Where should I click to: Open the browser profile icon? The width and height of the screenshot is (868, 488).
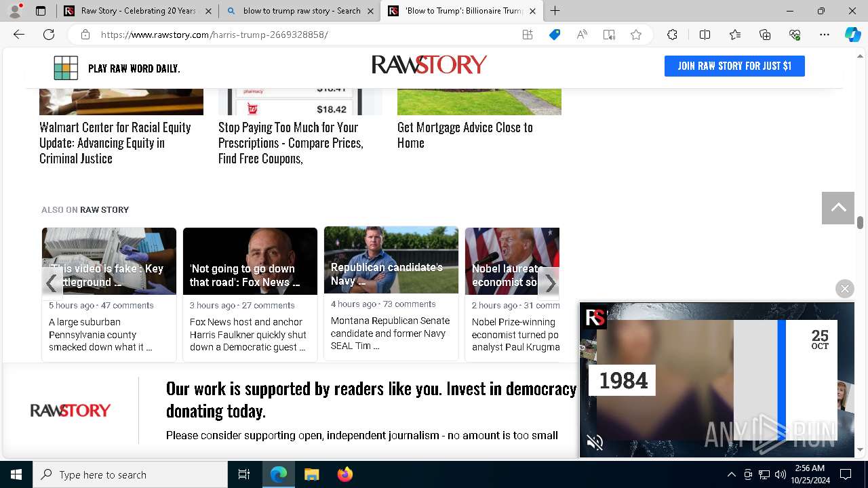[x=15, y=10]
